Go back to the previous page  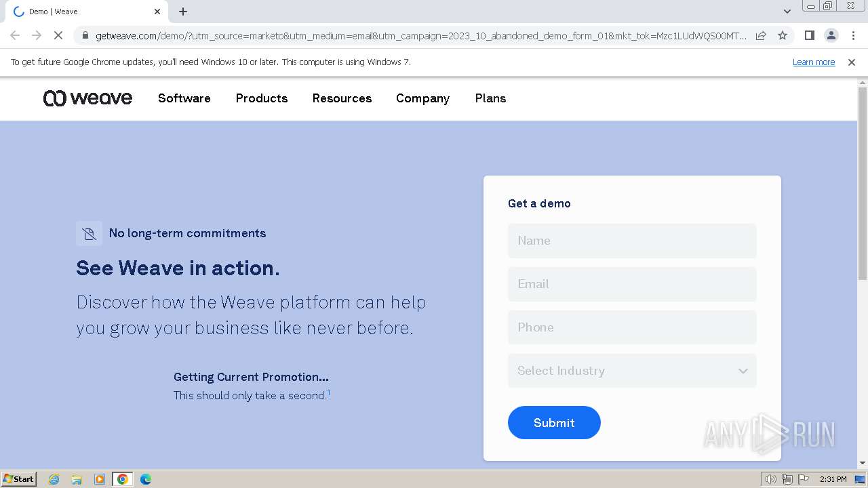[15, 35]
